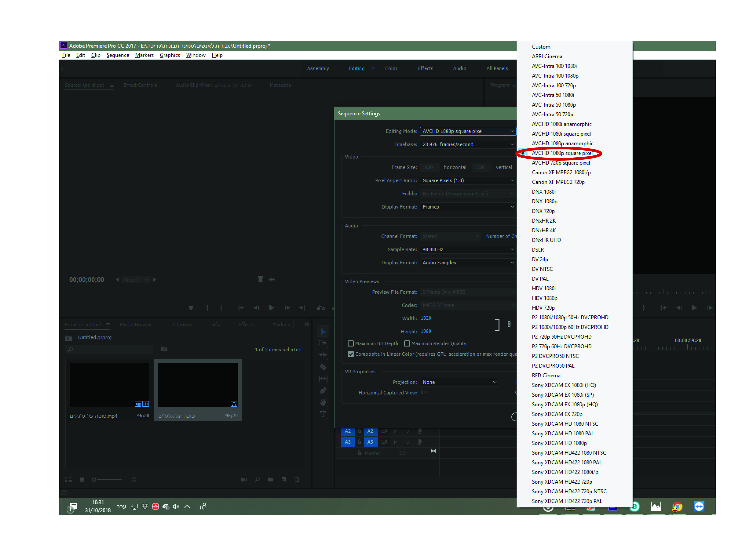This screenshot has height=534, width=756.
Task: Uncheck Composite in Linear Color
Action: [351, 354]
